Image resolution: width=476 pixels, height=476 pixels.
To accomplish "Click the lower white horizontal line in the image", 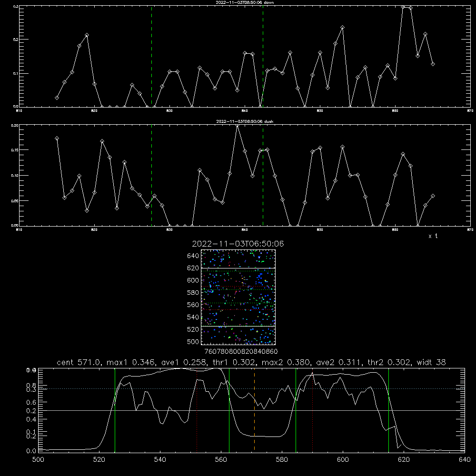I will point(238,326).
